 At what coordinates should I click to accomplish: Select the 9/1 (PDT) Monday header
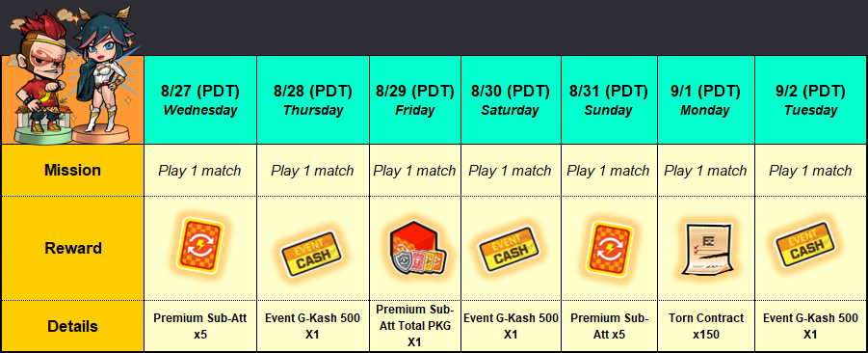pyautogui.click(x=705, y=100)
